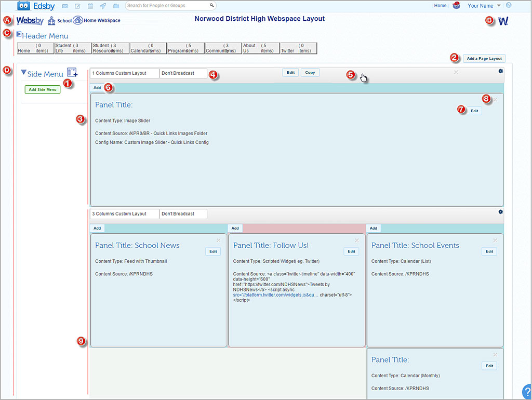Remove the 1 Columns Custom Layout with X
The image size is (532, 400).
(456, 72)
